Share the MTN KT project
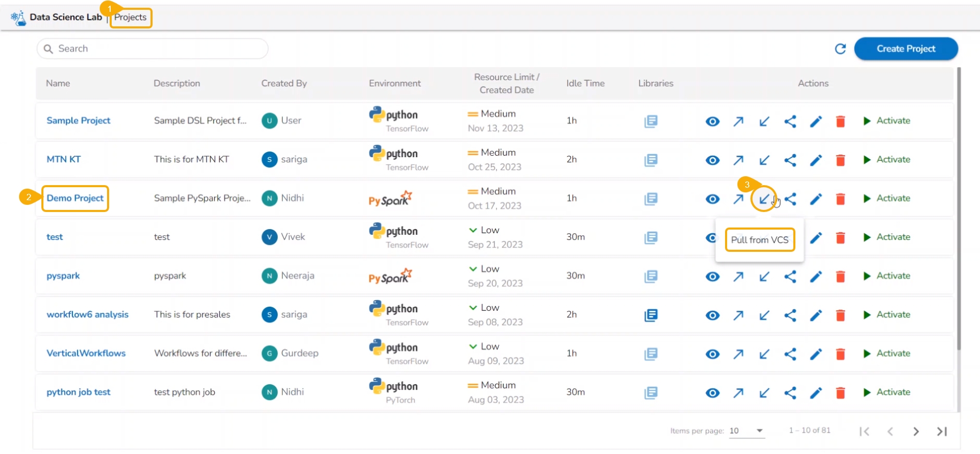980x454 pixels. [x=790, y=160]
